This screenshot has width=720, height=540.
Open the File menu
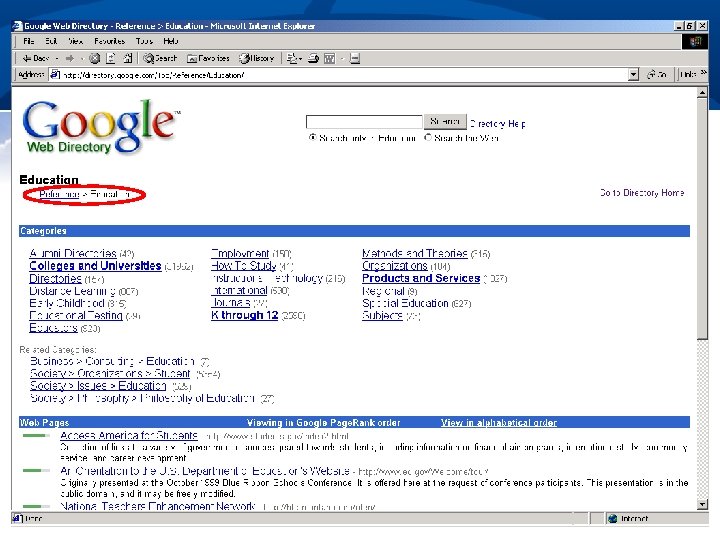pyautogui.click(x=28, y=41)
